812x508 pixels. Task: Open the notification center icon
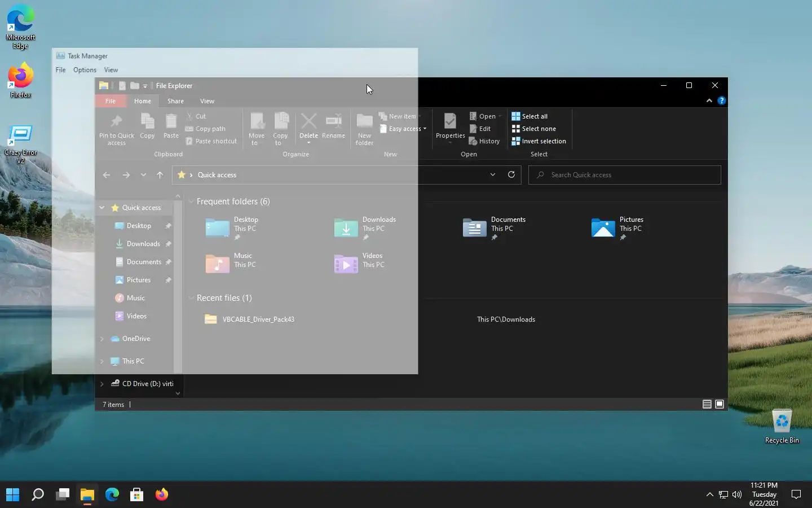tap(796, 494)
